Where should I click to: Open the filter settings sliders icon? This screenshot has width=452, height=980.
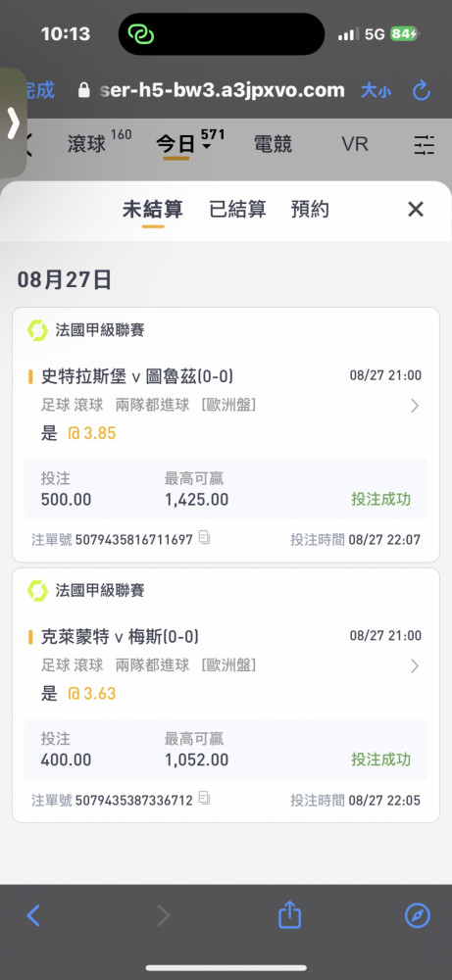(x=424, y=145)
